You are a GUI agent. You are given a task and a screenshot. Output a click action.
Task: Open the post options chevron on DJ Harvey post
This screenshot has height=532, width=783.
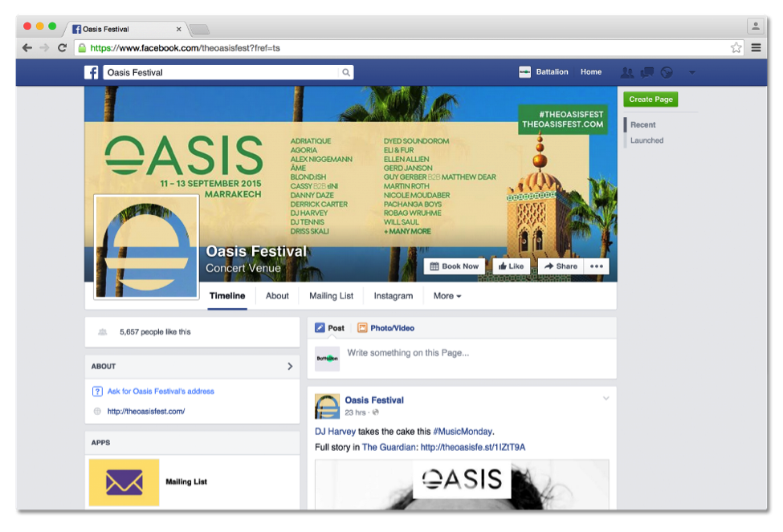605,397
